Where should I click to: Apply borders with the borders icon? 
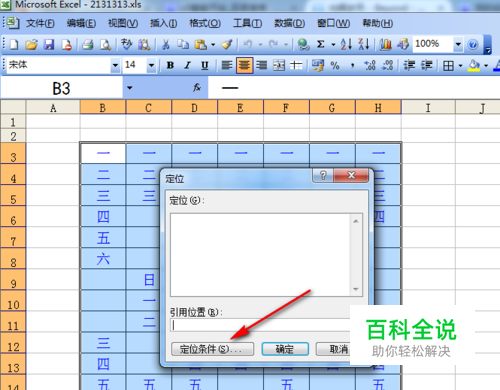click(448, 65)
